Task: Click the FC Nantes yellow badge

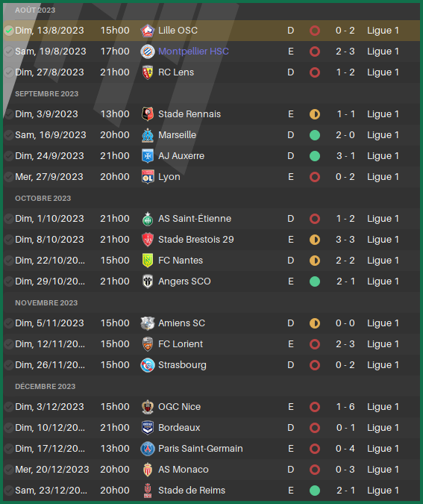Action: (x=148, y=261)
